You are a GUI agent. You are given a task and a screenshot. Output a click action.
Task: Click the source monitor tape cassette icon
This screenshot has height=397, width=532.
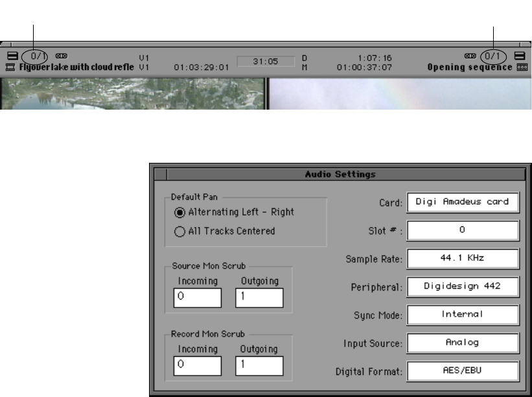(x=62, y=56)
